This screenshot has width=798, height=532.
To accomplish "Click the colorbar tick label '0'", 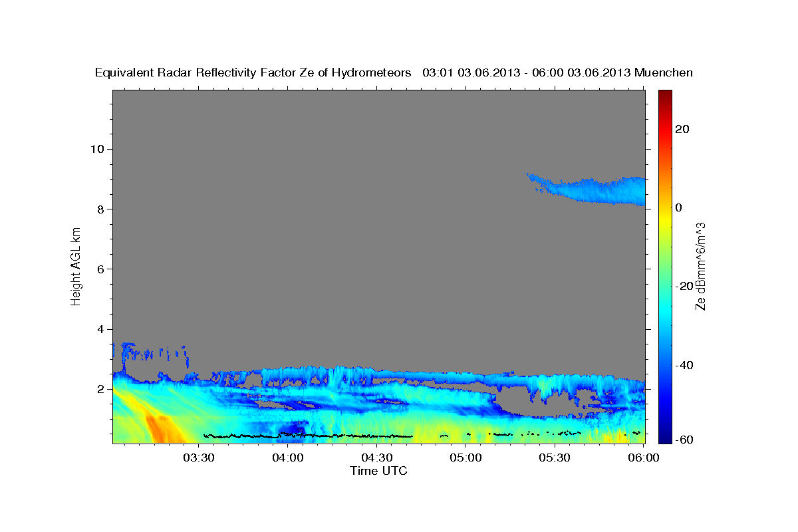I will tap(679, 207).
